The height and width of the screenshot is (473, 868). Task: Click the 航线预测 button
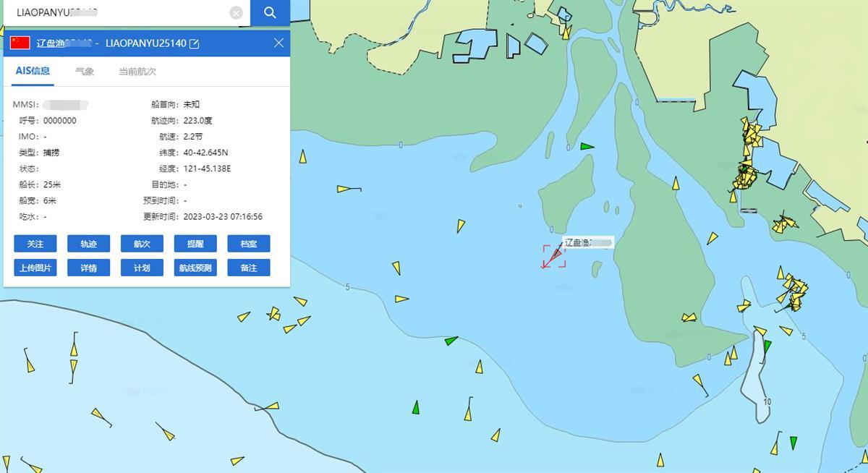[195, 268]
